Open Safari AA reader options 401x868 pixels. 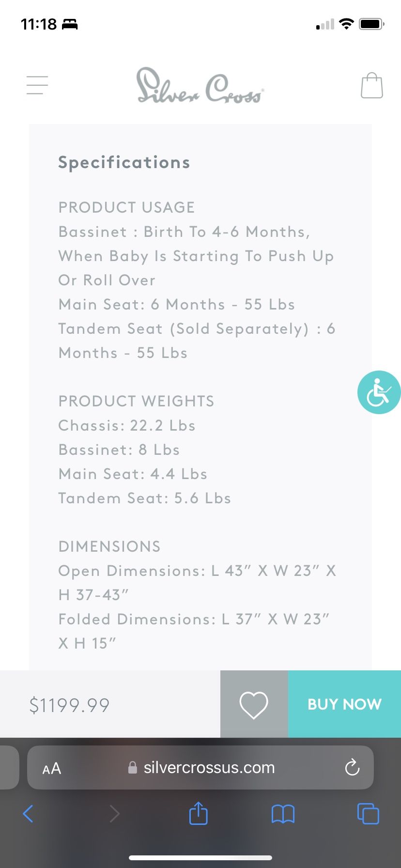click(52, 768)
